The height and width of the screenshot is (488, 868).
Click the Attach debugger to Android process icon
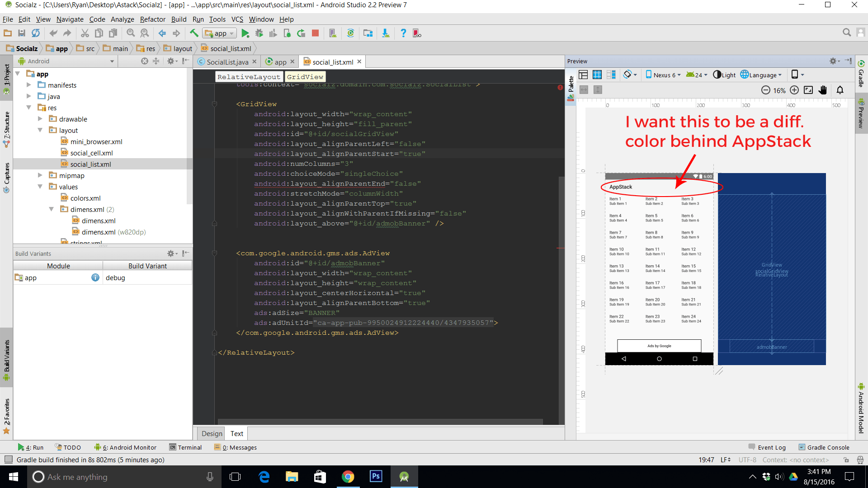click(287, 33)
